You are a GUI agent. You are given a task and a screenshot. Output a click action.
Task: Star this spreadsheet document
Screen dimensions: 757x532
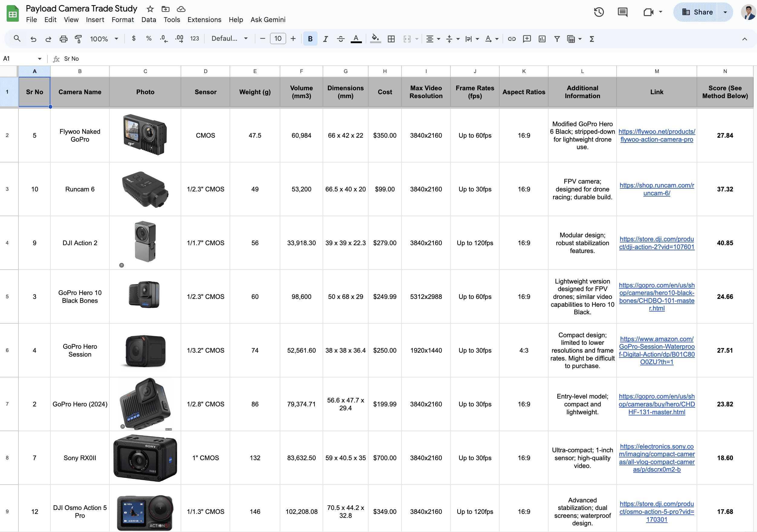click(x=150, y=9)
